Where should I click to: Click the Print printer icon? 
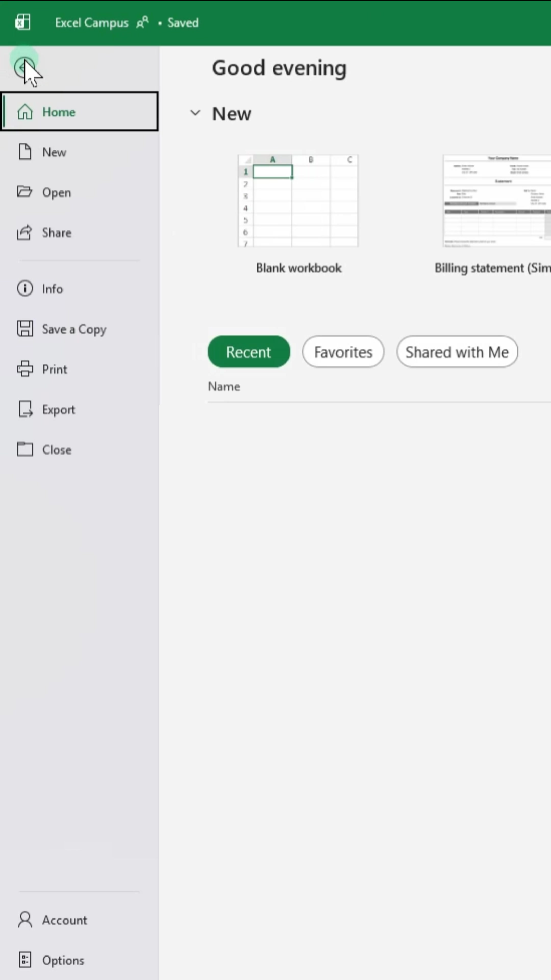click(25, 369)
